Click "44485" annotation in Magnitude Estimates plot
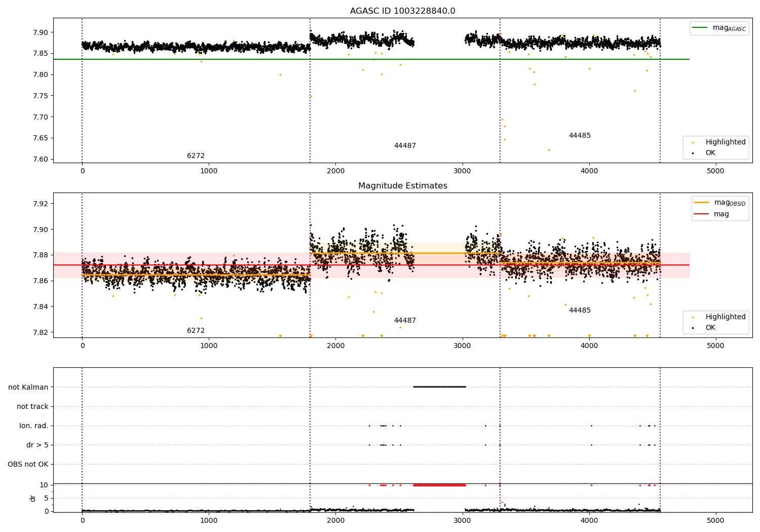The width and height of the screenshot is (760, 532). click(580, 311)
